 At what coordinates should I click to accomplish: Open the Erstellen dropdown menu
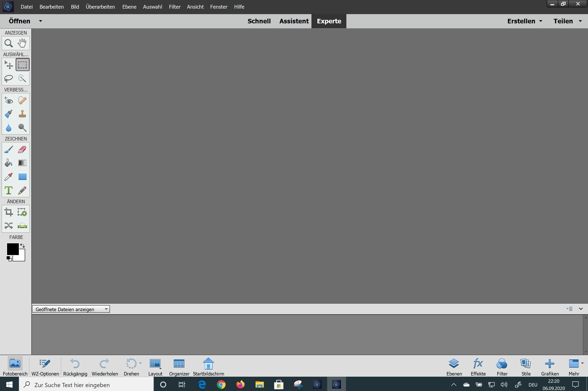pyautogui.click(x=524, y=21)
